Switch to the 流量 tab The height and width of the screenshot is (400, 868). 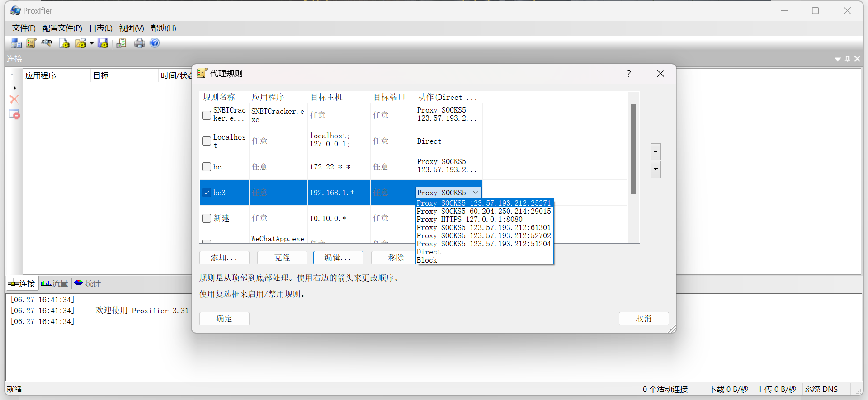54,283
